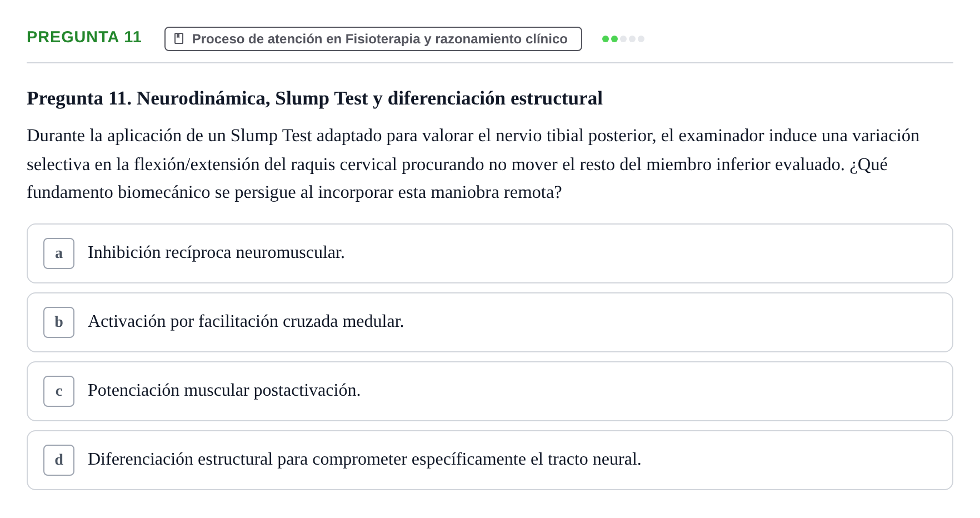This screenshot has height=518, width=980.
Task: Click the fourth grey difficulty dot
Action: coord(632,39)
